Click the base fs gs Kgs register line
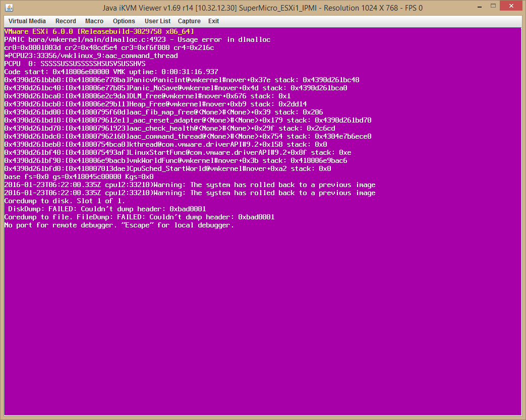The width and height of the screenshot is (526, 420). tap(79, 176)
